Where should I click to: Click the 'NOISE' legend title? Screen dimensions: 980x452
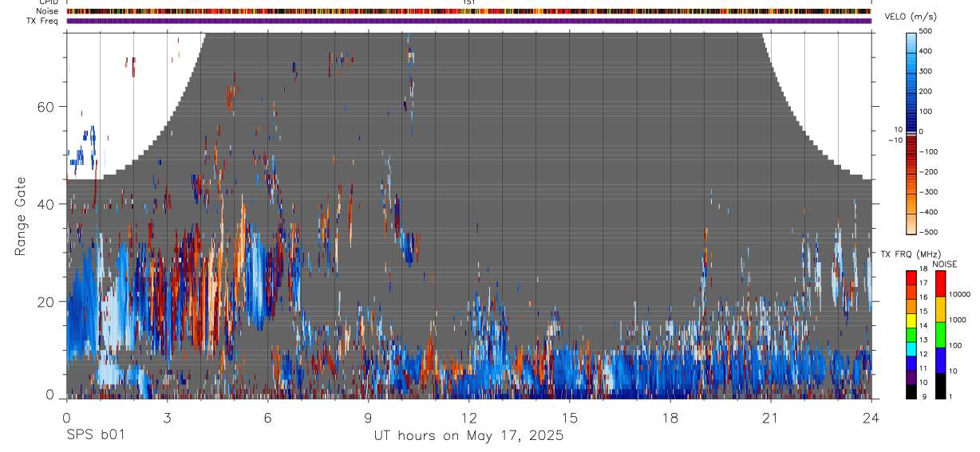click(944, 264)
